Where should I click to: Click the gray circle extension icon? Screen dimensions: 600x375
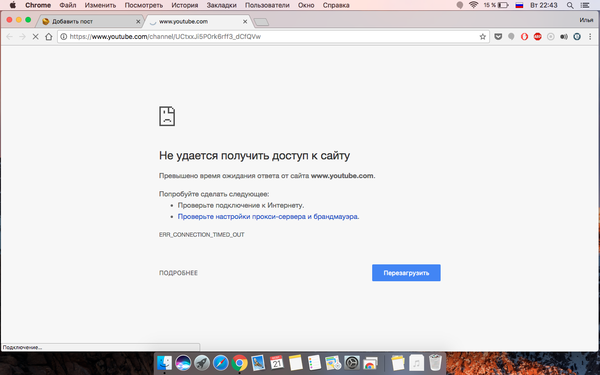point(551,37)
